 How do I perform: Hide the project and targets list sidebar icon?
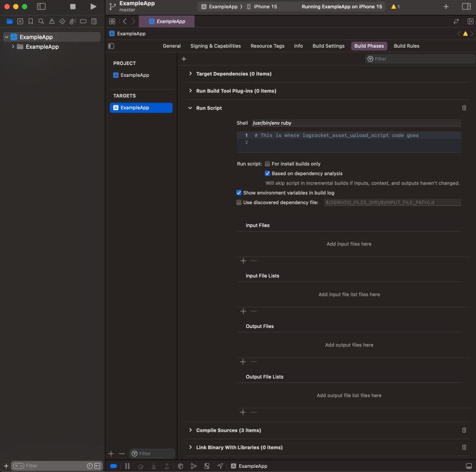[111, 46]
